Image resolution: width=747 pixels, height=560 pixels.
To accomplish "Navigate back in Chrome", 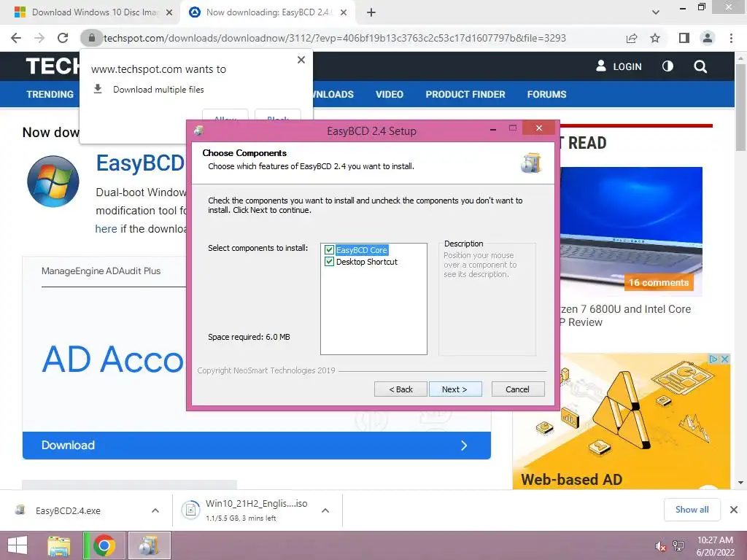I will click(x=16, y=38).
